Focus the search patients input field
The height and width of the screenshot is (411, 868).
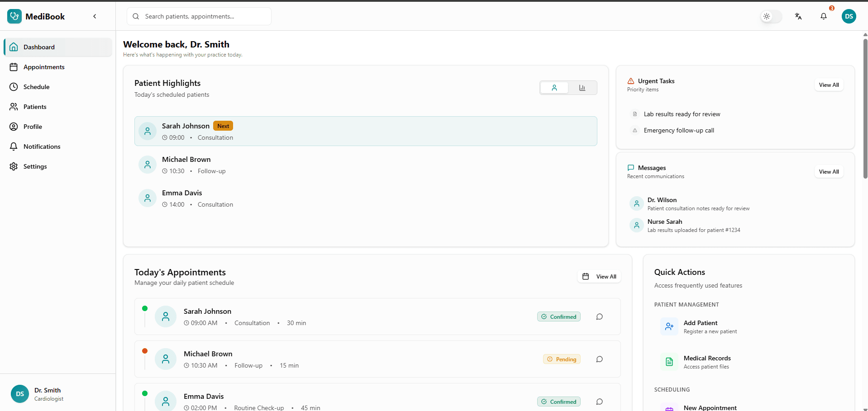[199, 16]
